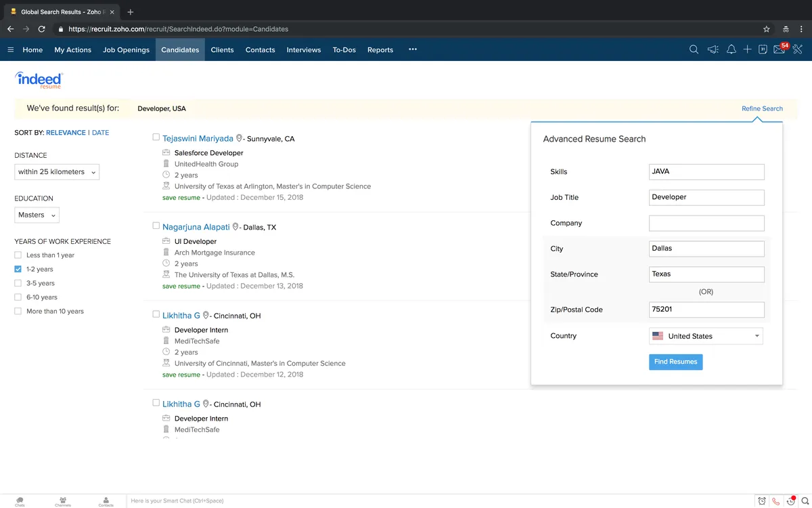Open the calendar icon in top bar
The height and width of the screenshot is (508, 812).
point(763,49)
